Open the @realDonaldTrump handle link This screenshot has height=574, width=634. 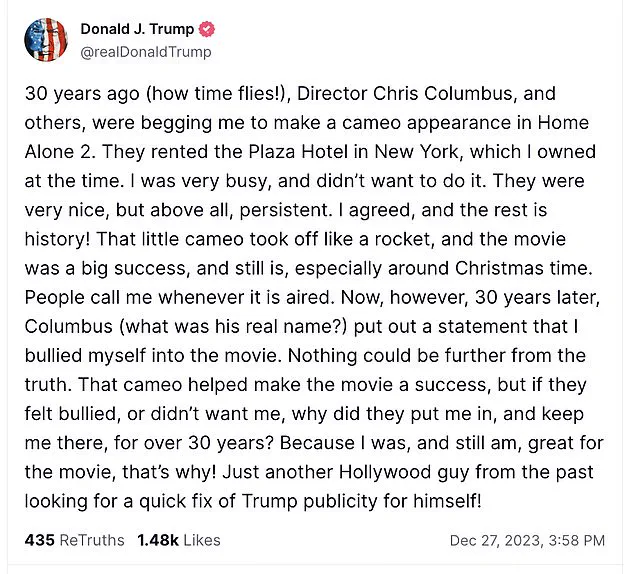pyautogui.click(x=145, y=52)
